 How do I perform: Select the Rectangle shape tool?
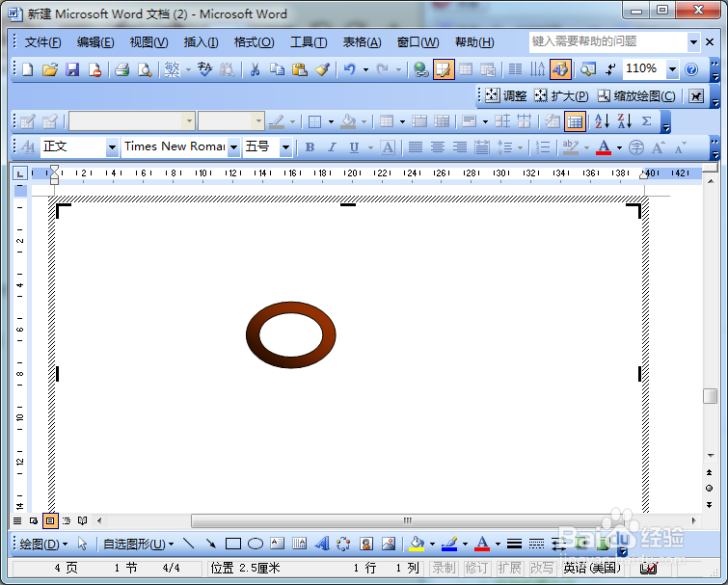[233, 544]
